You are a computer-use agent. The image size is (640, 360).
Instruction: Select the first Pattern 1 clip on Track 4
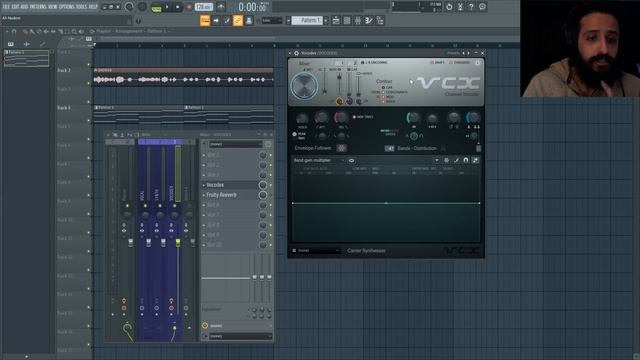coord(138,114)
